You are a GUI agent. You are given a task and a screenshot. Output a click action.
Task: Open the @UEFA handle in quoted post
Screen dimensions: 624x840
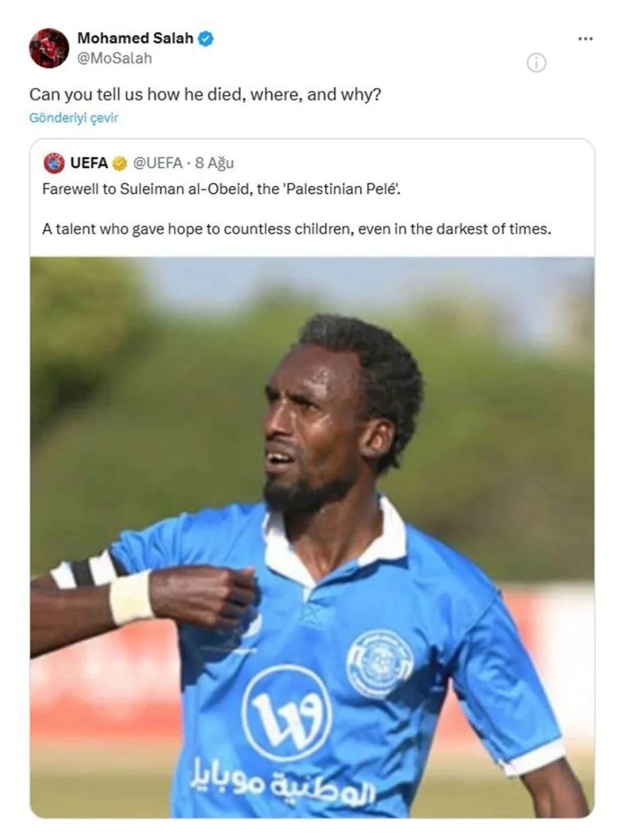(158, 163)
